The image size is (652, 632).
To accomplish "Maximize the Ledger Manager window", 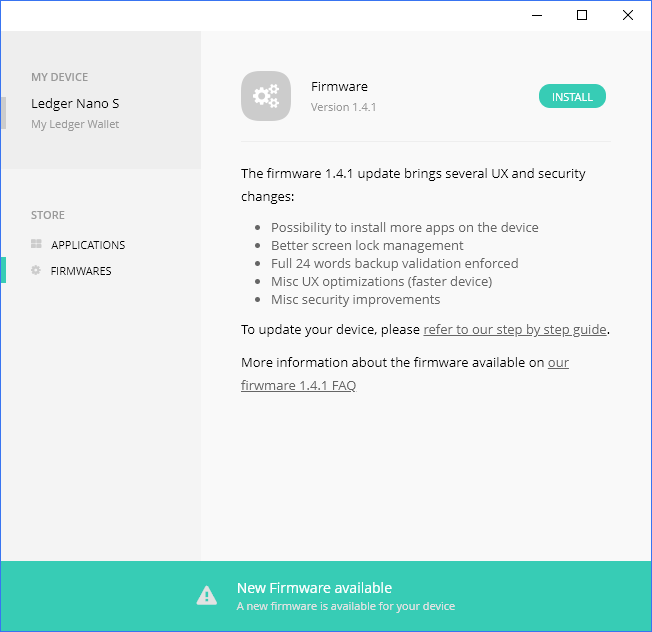I will tap(582, 15).
